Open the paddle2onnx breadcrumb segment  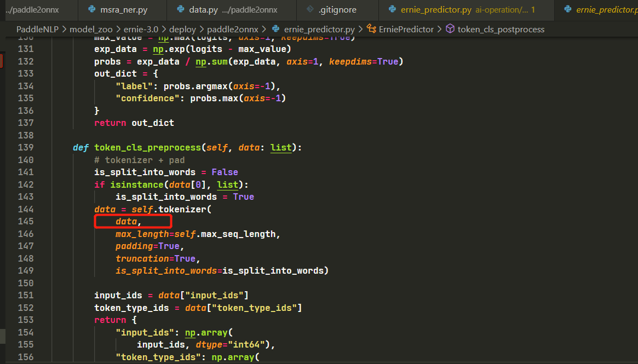click(x=232, y=29)
